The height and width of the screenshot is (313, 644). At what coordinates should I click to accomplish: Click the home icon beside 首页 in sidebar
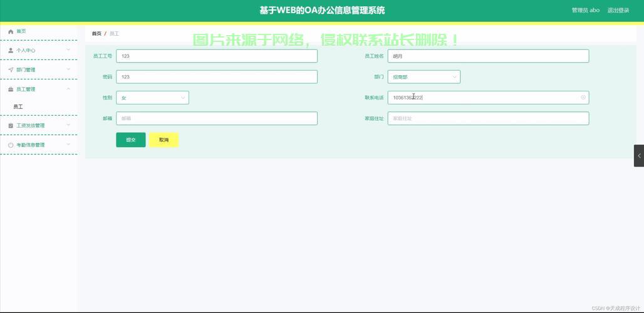click(11, 31)
